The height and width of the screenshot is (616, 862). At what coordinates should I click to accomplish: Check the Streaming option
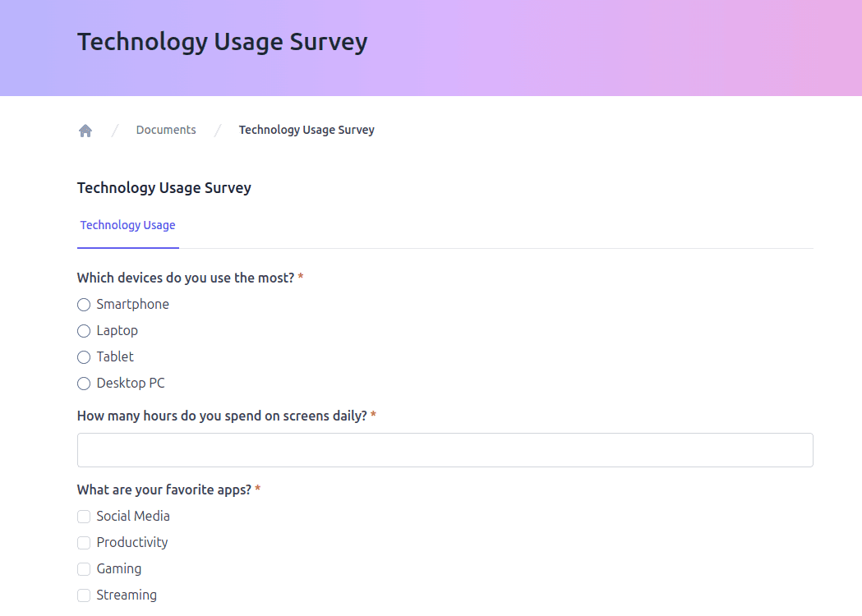point(84,595)
